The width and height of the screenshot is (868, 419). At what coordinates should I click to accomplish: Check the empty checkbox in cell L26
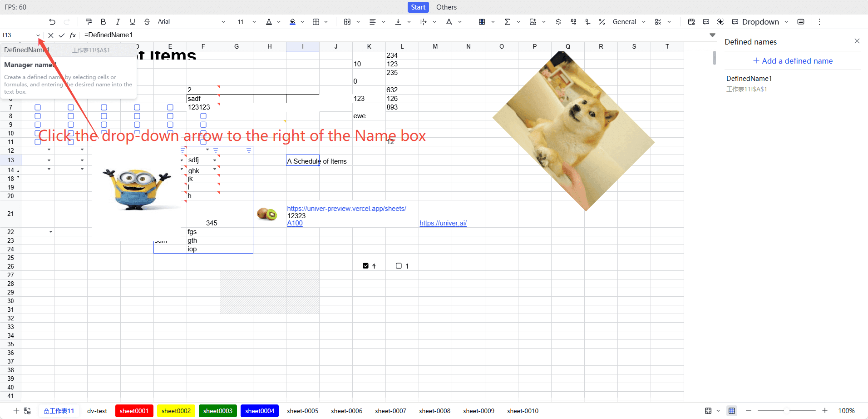coord(399,266)
